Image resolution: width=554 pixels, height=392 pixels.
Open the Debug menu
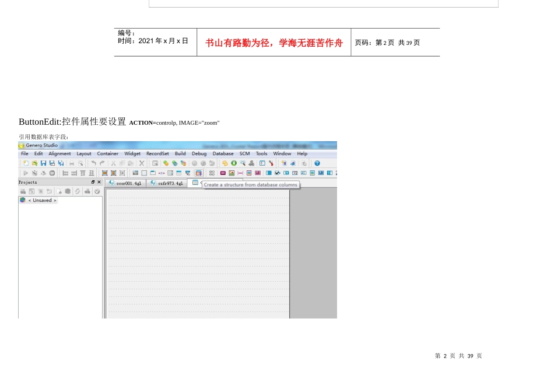coord(199,154)
